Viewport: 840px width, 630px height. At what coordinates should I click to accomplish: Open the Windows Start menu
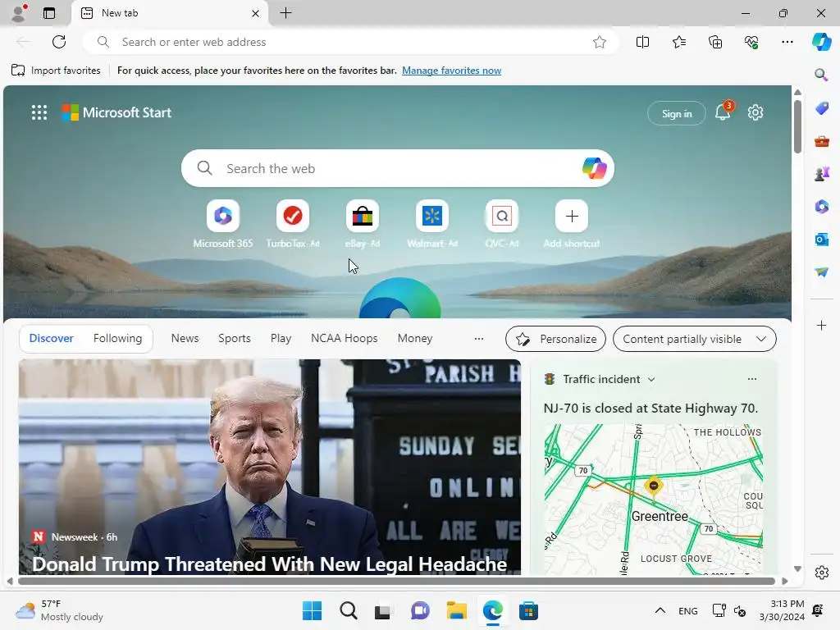pos(313,610)
